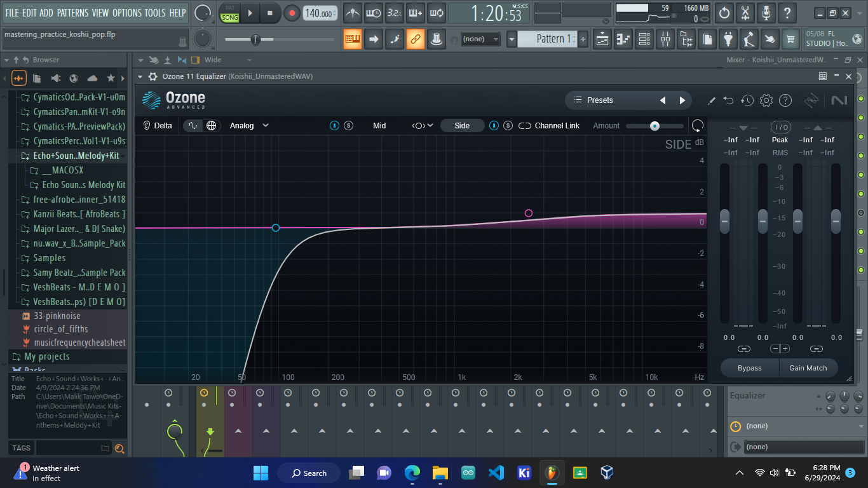Screen dimensions: 868x488
Task: Open the piano roll view icon
Action: [x=623, y=39]
